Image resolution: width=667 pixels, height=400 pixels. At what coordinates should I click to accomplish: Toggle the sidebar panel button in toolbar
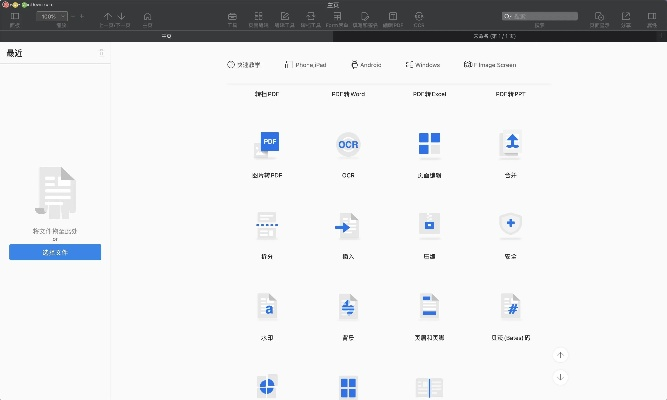(14, 17)
